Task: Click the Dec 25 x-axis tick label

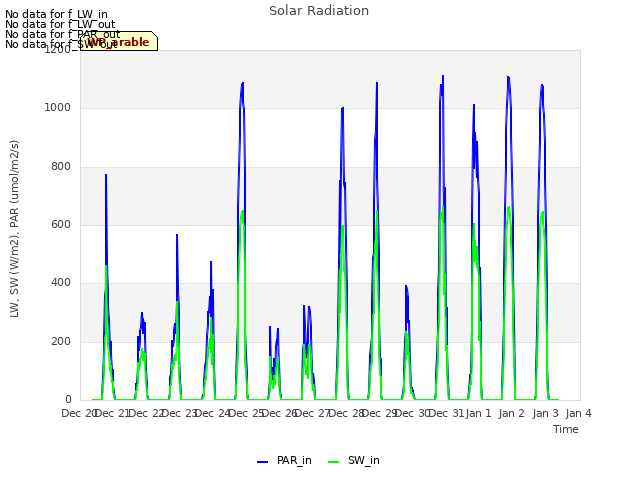Action: [246, 413]
